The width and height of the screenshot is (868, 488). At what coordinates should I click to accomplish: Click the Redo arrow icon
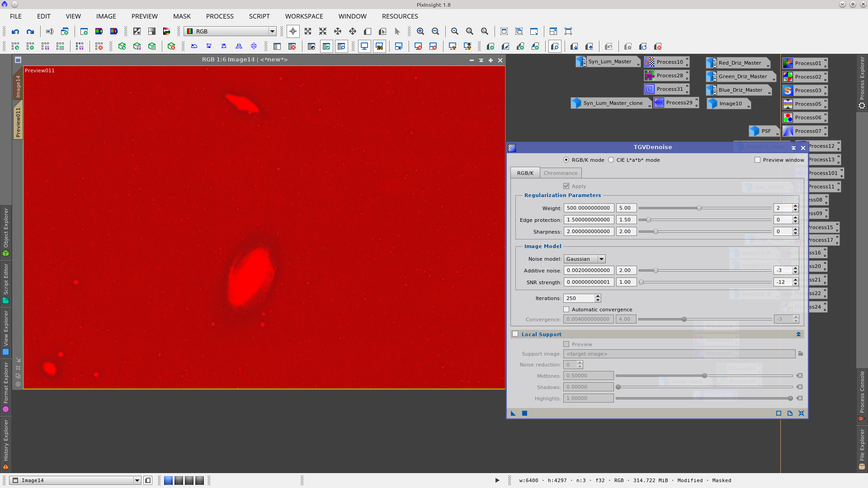tap(30, 32)
